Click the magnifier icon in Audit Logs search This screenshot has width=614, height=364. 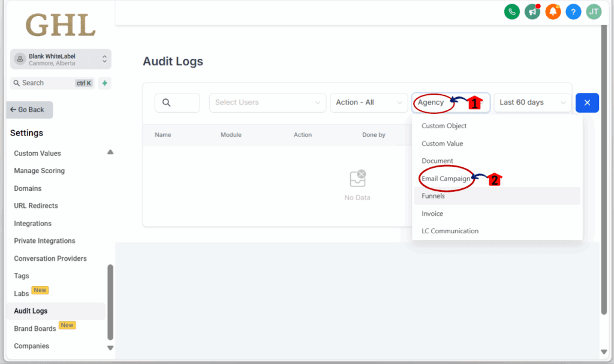coord(166,103)
